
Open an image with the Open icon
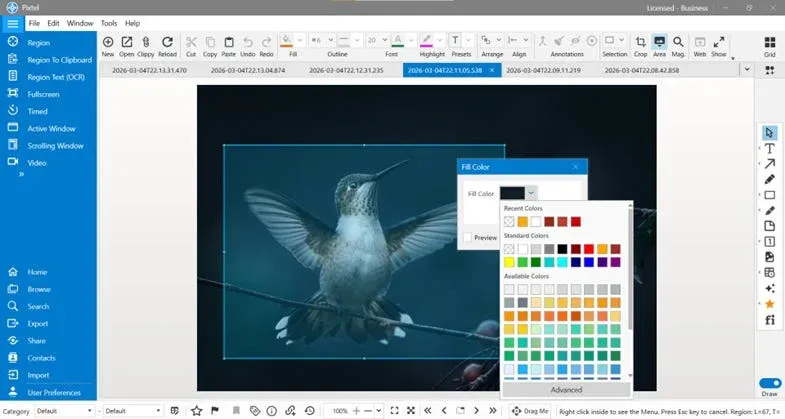click(127, 42)
